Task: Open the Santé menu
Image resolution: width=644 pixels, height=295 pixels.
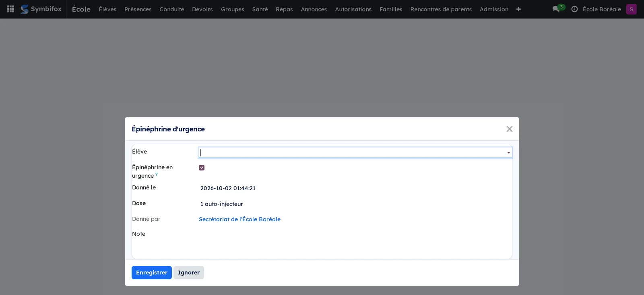Action: pos(260,9)
